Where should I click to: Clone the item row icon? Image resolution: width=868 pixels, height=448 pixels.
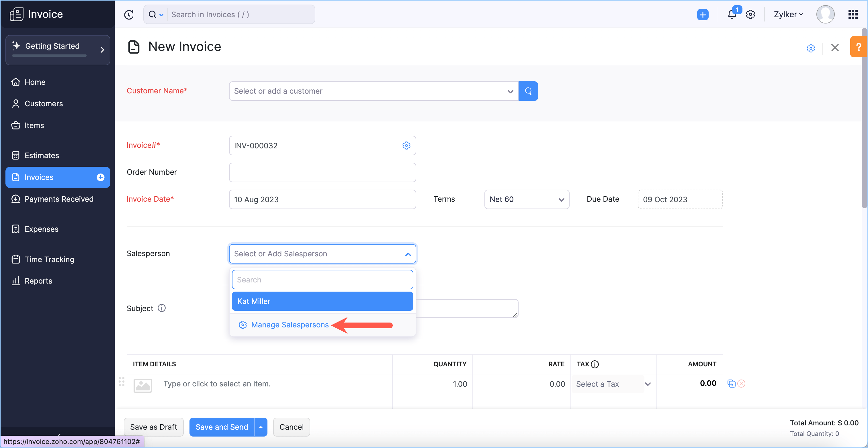[x=731, y=384]
